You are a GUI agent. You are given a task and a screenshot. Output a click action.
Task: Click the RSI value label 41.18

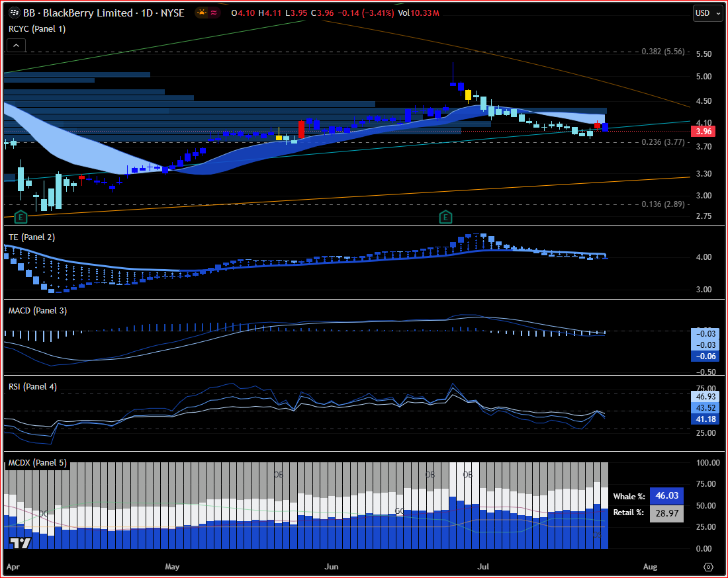[705, 419]
